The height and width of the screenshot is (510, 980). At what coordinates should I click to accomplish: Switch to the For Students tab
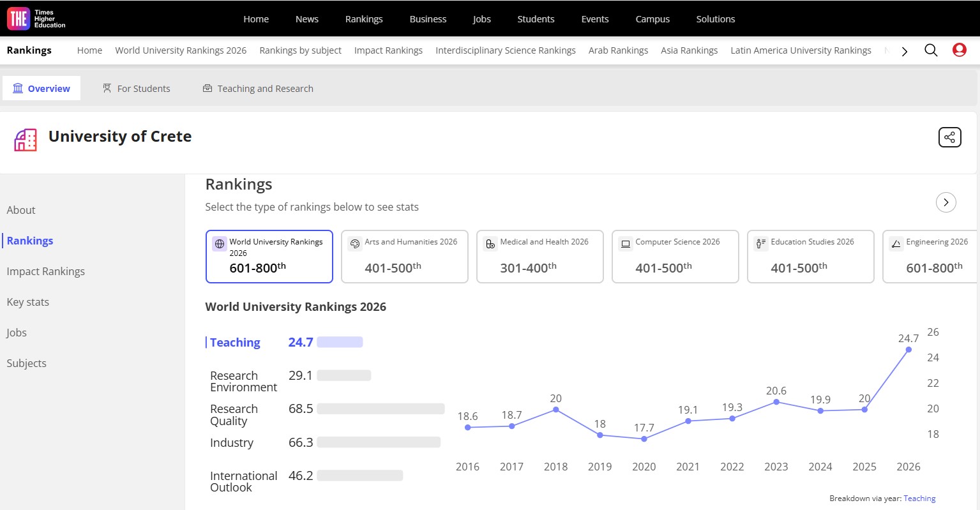pyautogui.click(x=137, y=89)
